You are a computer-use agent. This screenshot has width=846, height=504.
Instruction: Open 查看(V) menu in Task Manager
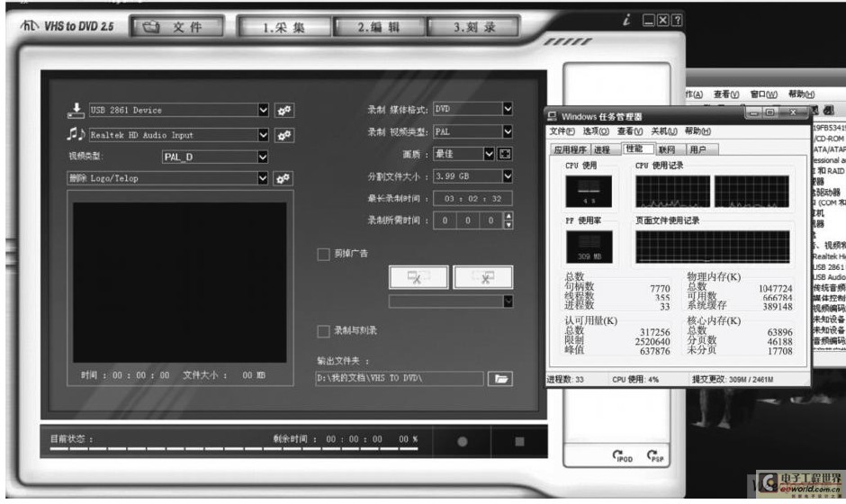(630, 131)
